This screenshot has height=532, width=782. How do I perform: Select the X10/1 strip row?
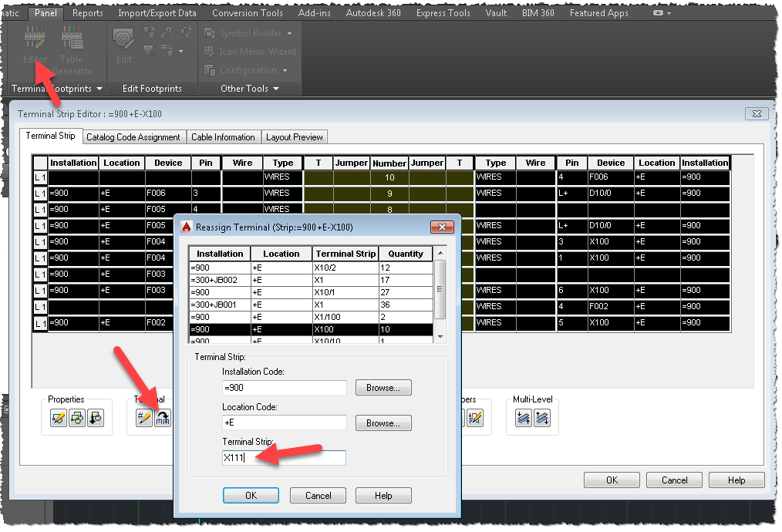click(x=312, y=293)
